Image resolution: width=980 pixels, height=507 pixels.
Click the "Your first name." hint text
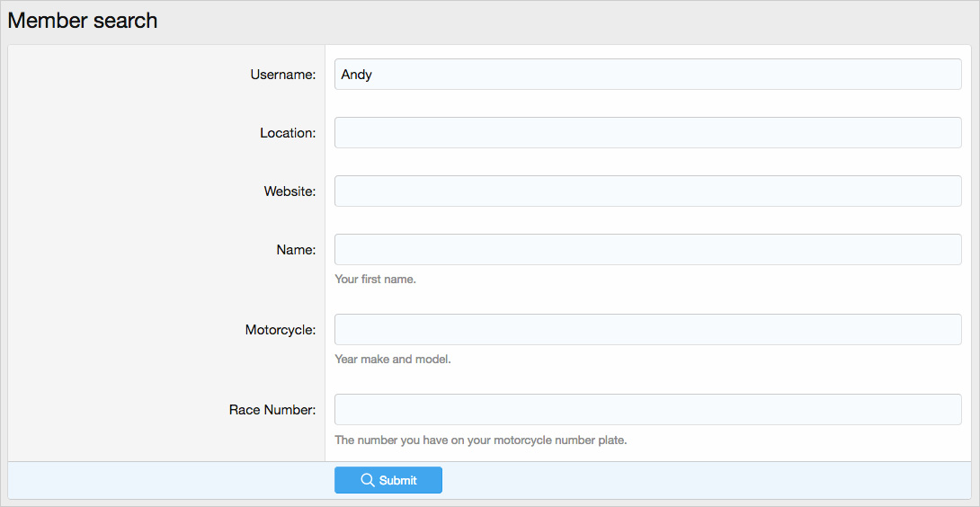click(x=375, y=280)
